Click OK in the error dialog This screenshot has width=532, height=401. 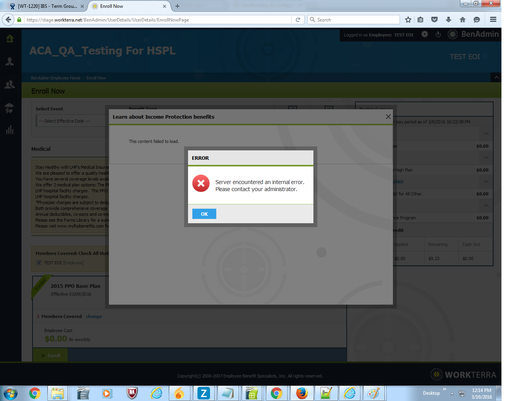(x=204, y=214)
